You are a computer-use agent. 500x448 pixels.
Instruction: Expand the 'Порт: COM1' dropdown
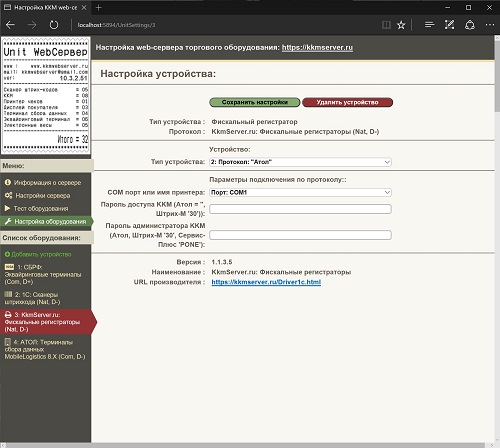[x=300, y=192]
